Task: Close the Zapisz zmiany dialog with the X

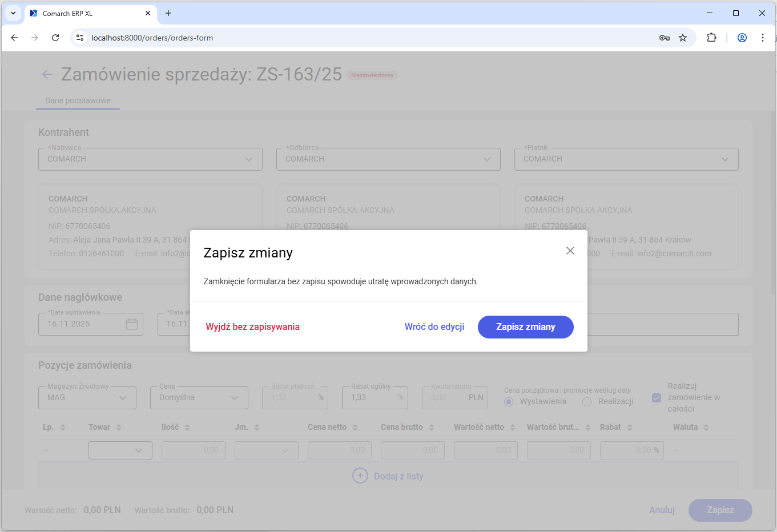Action: pyautogui.click(x=570, y=251)
